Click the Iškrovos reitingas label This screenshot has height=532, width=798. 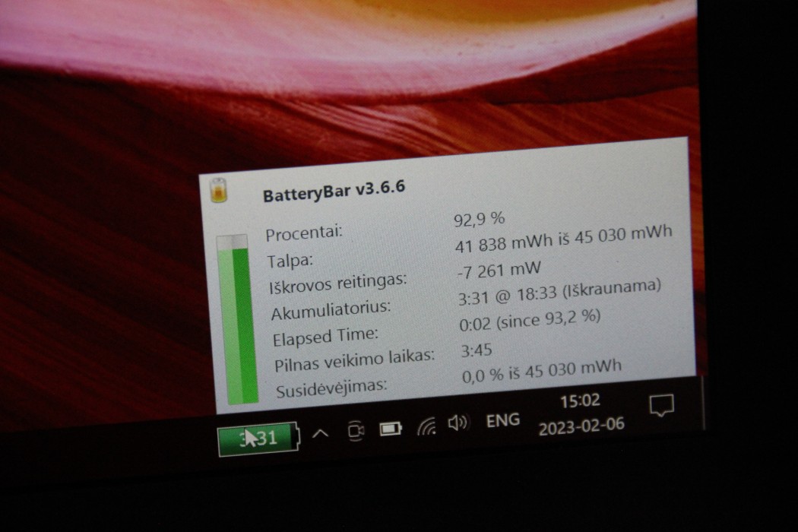click(x=338, y=283)
